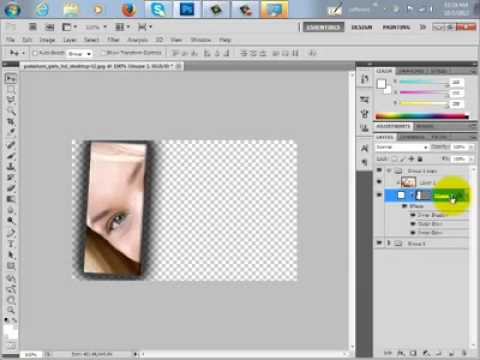The image size is (480, 360).
Task: Select the Gradient tool
Action: coord(11,199)
